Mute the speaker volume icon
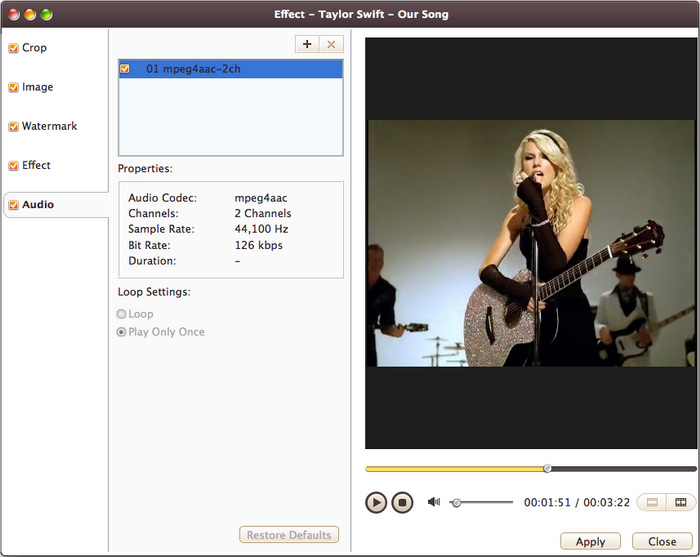The width and height of the screenshot is (700, 557). [434, 502]
